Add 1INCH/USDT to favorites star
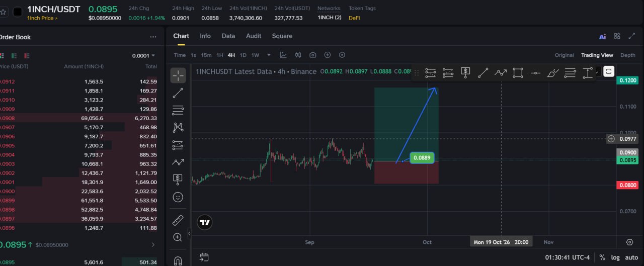This screenshot has height=266, width=644. (3, 11)
